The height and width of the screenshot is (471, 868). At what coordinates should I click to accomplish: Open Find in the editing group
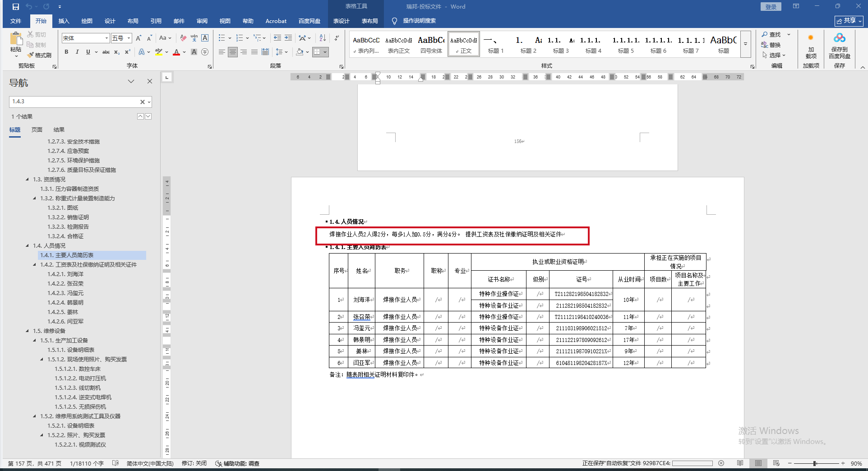point(771,35)
